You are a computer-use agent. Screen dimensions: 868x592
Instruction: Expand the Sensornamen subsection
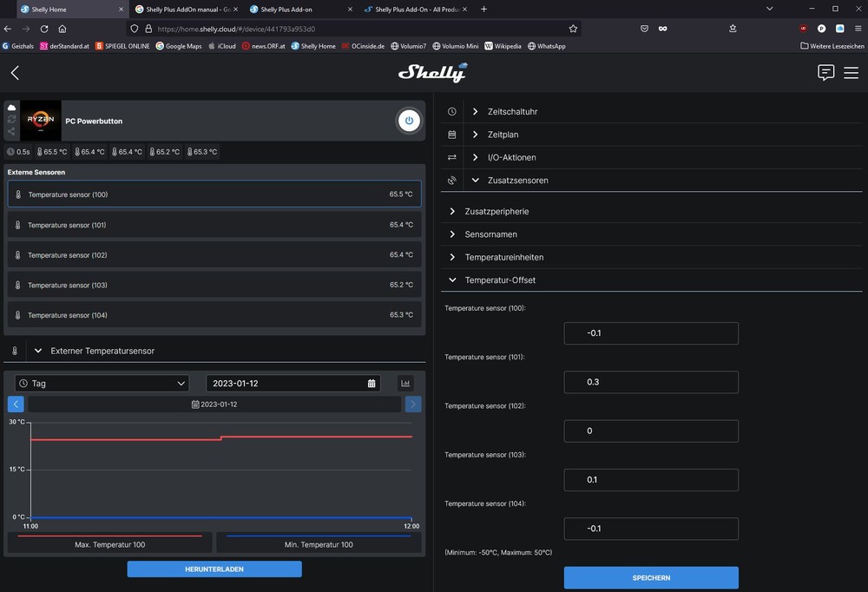pos(452,234)
